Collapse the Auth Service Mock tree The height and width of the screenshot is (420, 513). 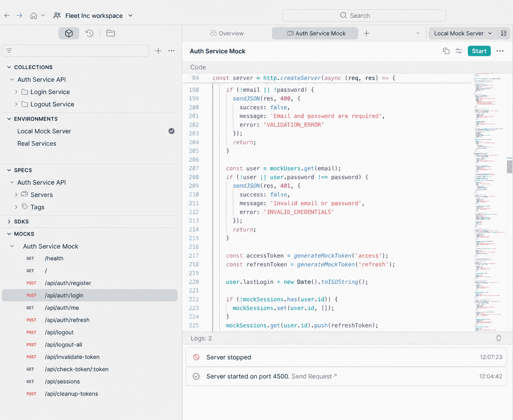tap(12, 246)
